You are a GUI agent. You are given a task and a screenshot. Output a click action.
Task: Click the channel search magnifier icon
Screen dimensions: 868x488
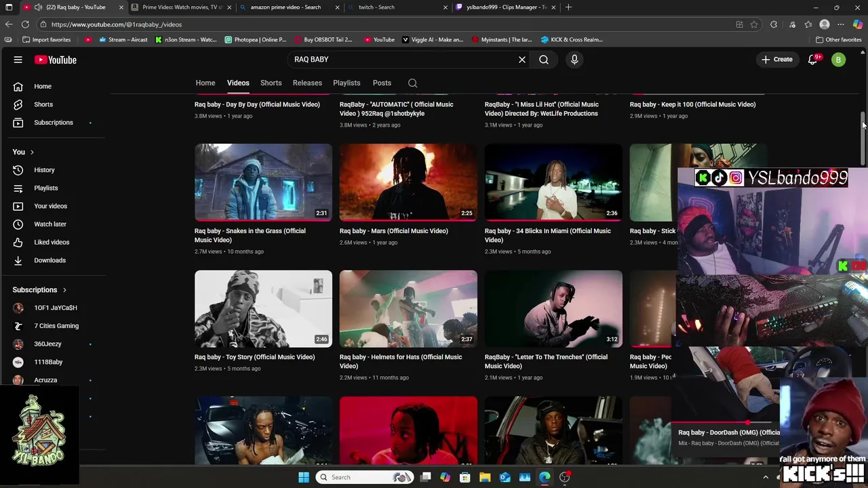tap(412, 83)
